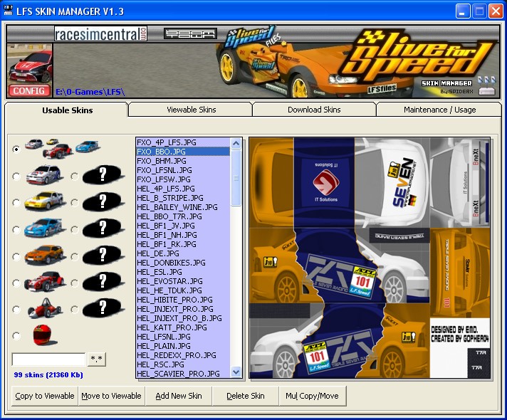Click the Delete Skin button

pyautogui.click(x=246, y=396)
